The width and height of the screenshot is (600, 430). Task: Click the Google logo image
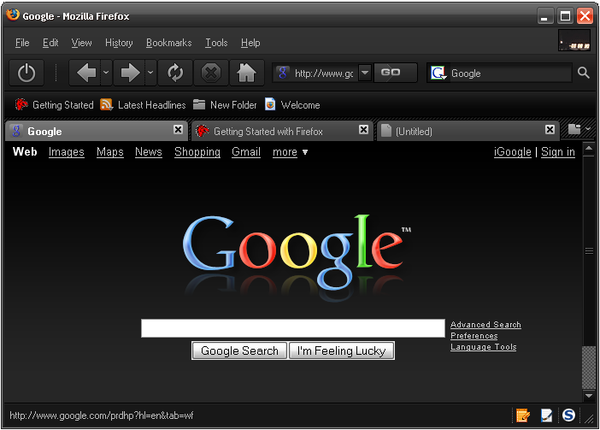tap(297, 255)
